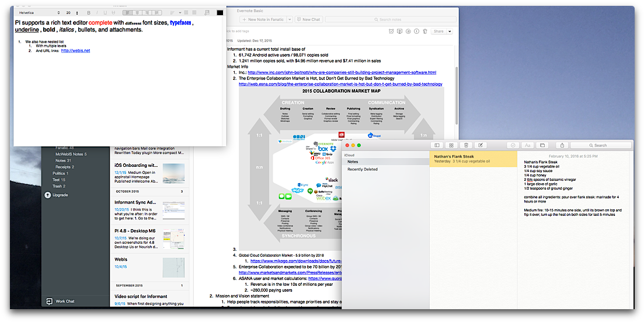This screenshot has width=644, height=322.
Task: Open the WebIs note dated 10/4/15
Action: [150, 267]
